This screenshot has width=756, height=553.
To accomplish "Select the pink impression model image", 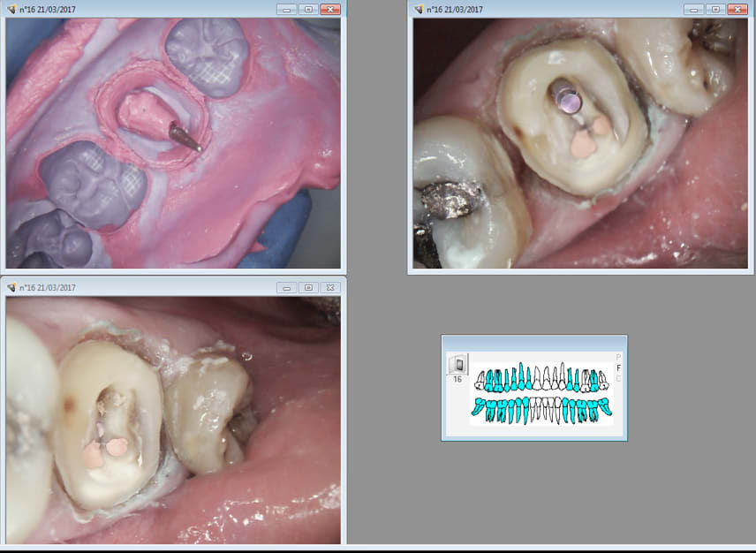I will [x=173, y=143].
